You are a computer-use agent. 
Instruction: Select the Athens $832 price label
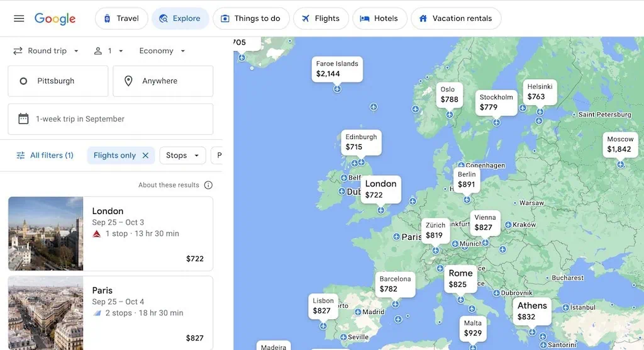point(532,311)
